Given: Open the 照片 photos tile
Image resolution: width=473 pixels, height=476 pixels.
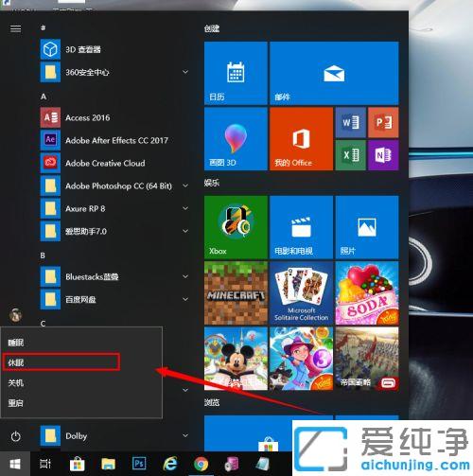Looking at the screenshot, I should [x=367, y=227].
